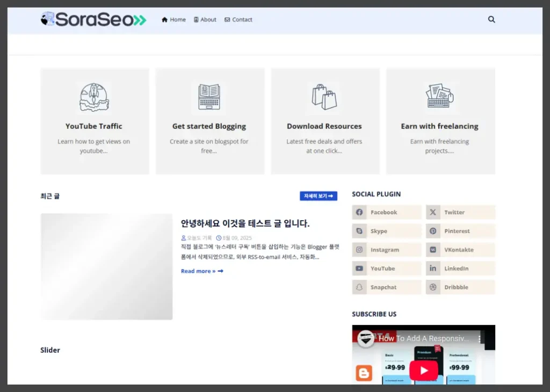Open the post titled 안녕하세요 이것을 테스트 글 입니다.
The height and width of the screenshot is (392, 550).
tap(245, 223)
